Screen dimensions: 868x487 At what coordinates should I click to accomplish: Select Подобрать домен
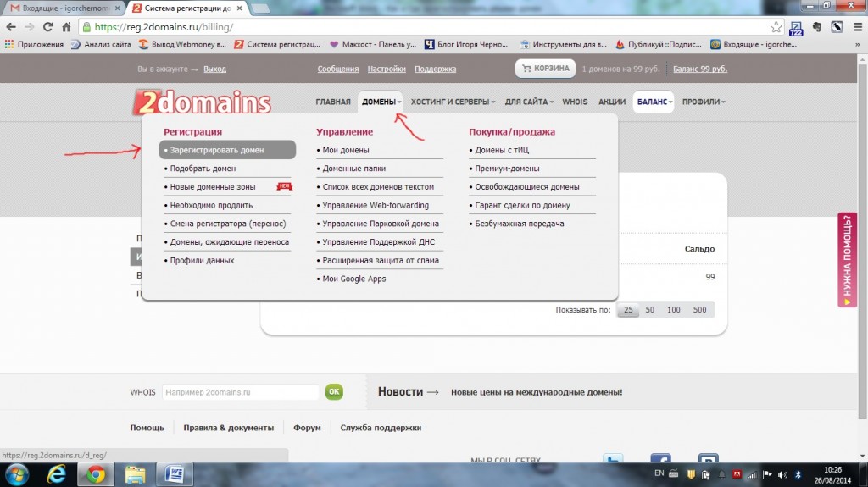pos(203,169)
